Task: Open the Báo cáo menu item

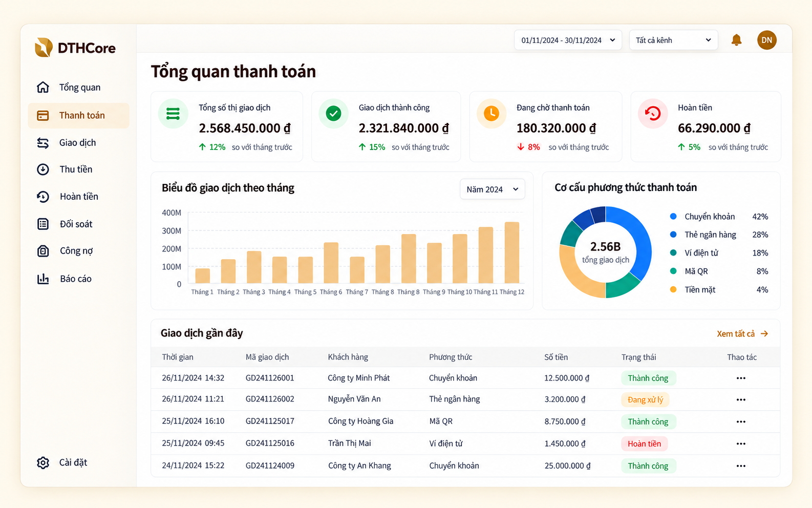Action: click(78, 279)
